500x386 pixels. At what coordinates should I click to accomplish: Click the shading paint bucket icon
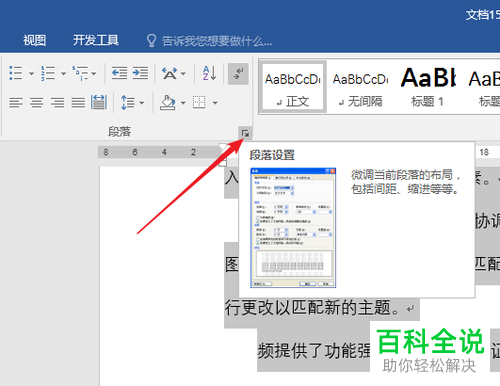tap(168, 102)
